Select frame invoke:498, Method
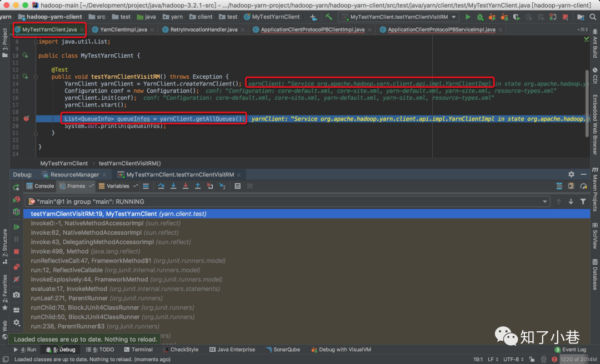This screenshot has width=600, height=364. point(307,251)
